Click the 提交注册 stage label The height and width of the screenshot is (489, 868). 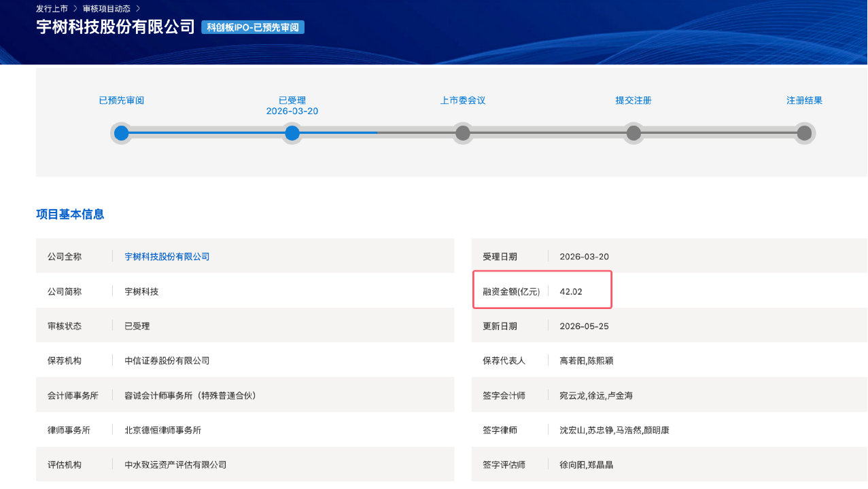click(633, 101)
